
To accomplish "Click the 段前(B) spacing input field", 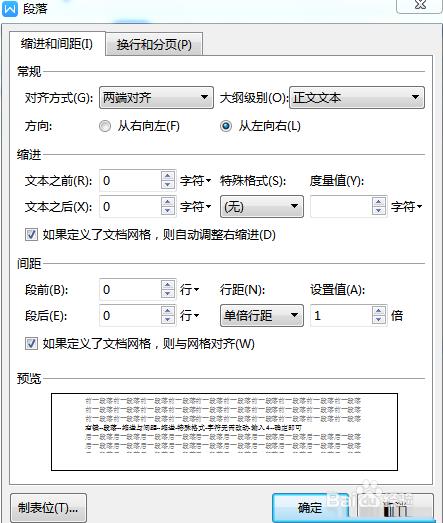I will click(130, 289).
